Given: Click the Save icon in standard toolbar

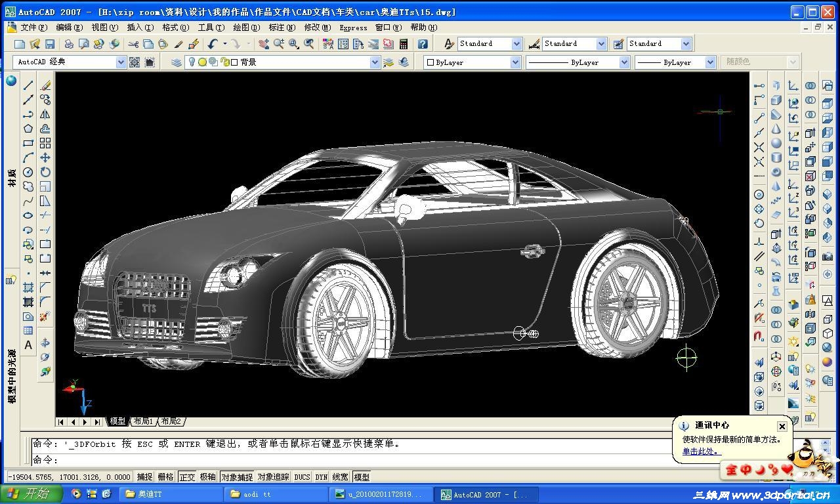Looking at the screenshot, I should [50, 44].
